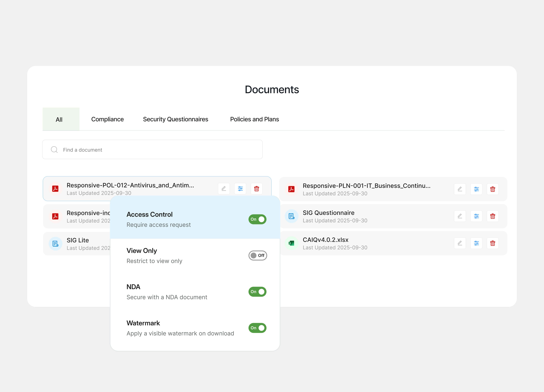Select the Policies and Plans tab
Image resolution: width=544 pixels, height=392 pixels.
[254, 119]
